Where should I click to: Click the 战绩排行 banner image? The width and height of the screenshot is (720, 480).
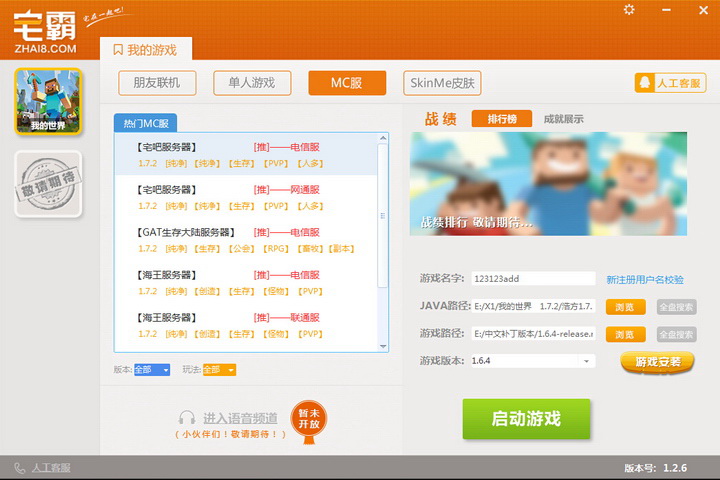549,184
